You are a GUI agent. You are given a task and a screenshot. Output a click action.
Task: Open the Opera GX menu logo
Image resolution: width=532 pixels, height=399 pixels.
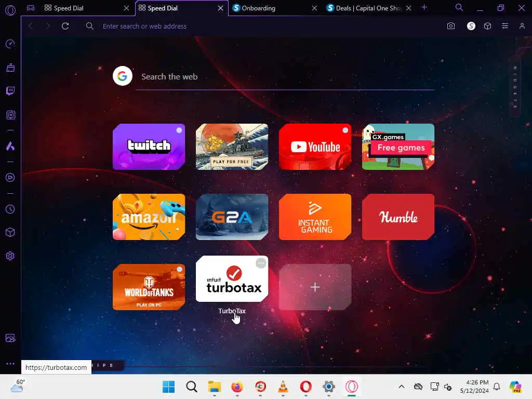[10, 10]
